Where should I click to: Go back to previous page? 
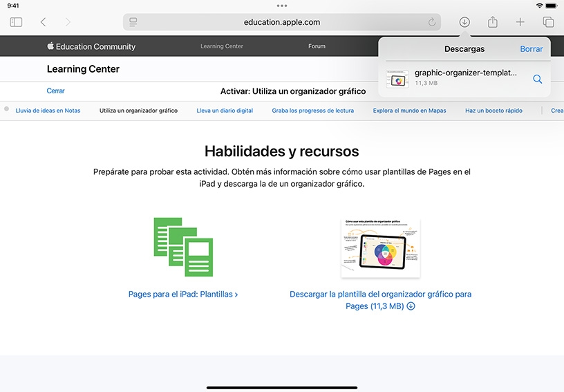[x=43, y=22]
